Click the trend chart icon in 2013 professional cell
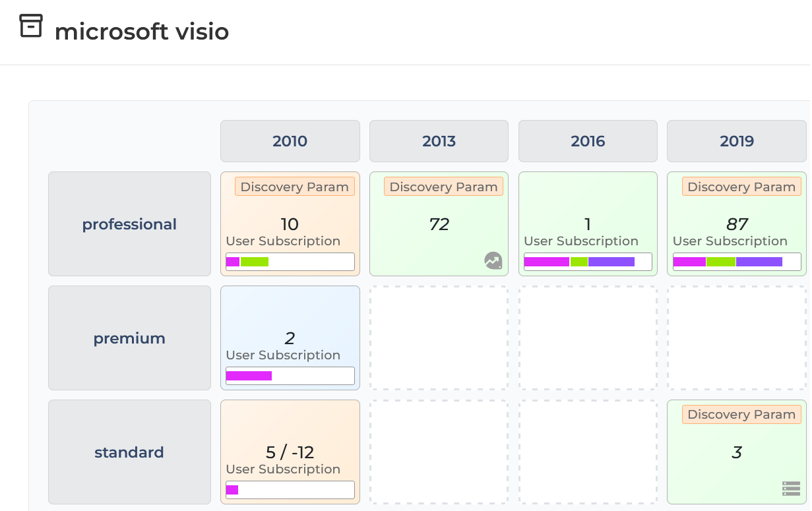The image size is (812, 511). [493, 261]
